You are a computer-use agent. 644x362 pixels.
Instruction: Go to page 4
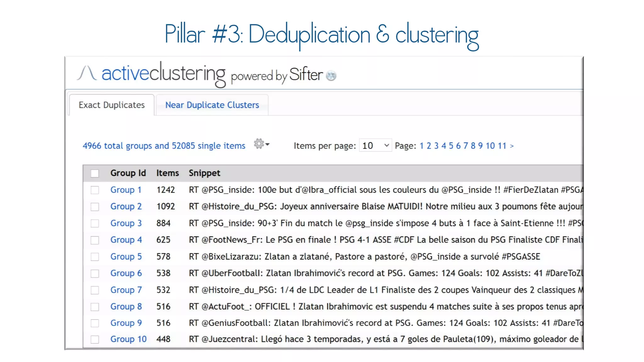click(x=444, y=146)
